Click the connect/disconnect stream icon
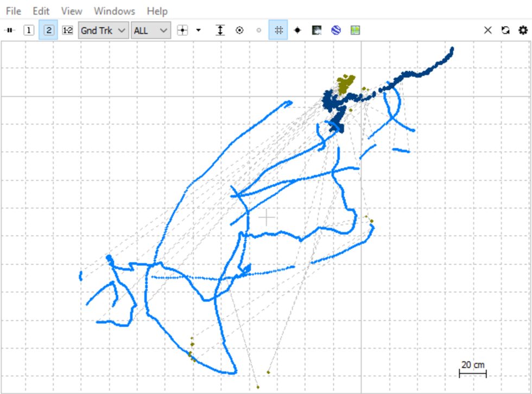 tap(10, 30)
